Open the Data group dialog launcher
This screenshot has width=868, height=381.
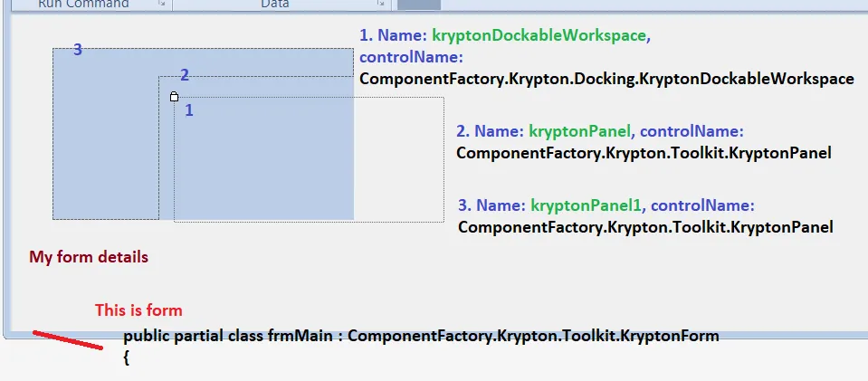381,4
